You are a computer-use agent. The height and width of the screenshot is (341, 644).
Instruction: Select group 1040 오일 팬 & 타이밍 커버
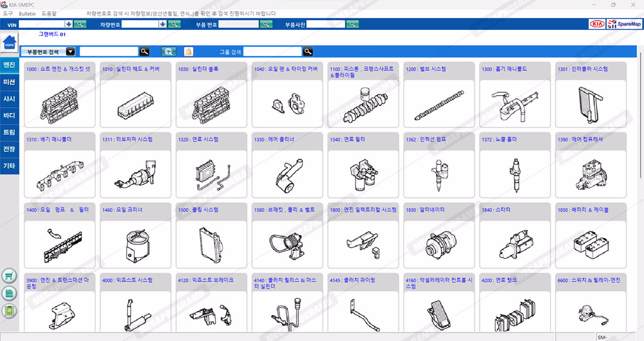[x=287, y=95]
